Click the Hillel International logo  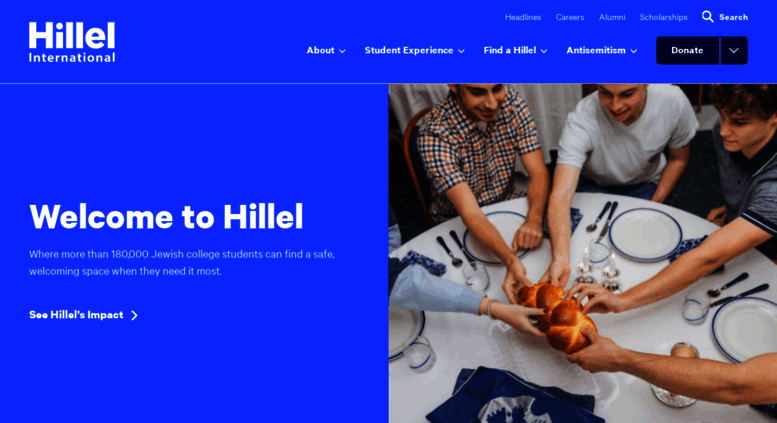pyautogui.click(x=72, y=42)
